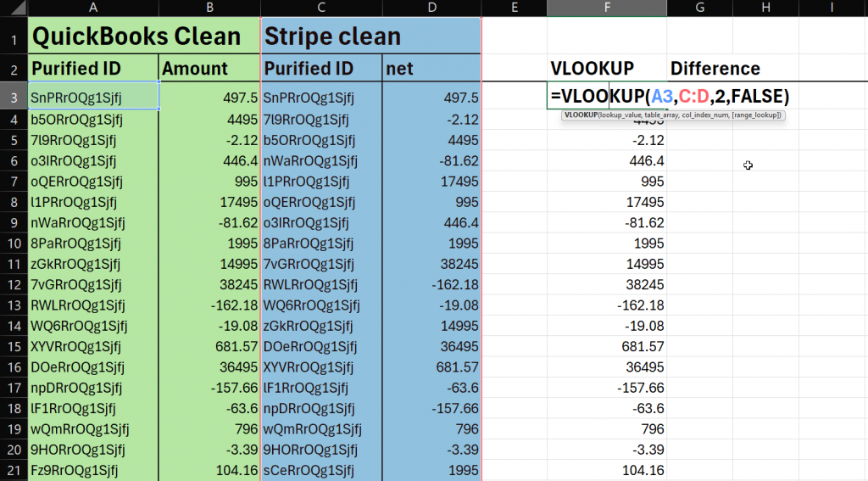Click the row 21 header

pyautogui.click(x=14, y=469)
